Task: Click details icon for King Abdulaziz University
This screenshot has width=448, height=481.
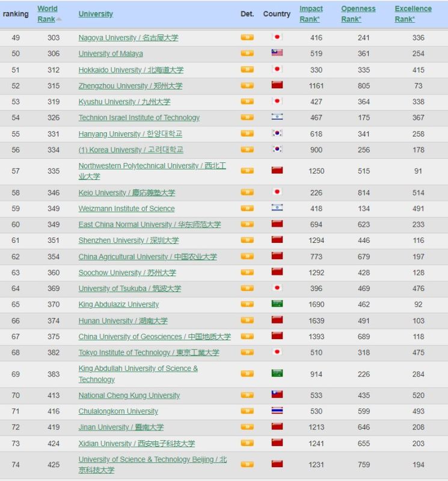Action: [247, 304]
